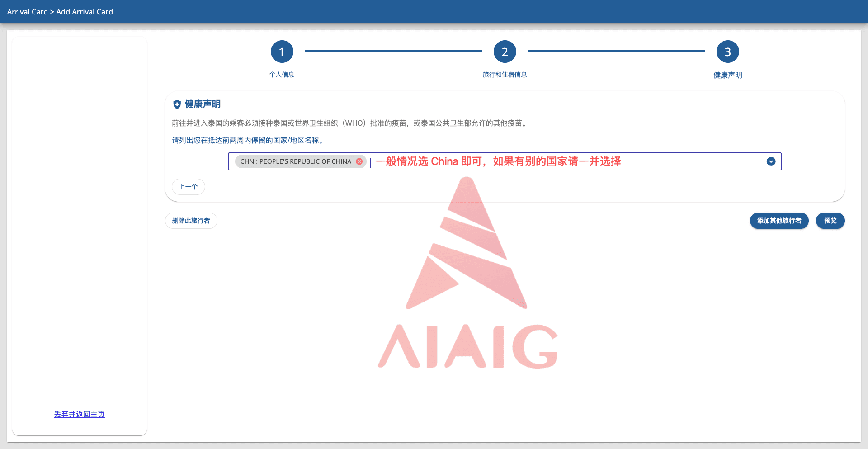Click the Add Arrival Card breadcrumb item

point(85,12)
